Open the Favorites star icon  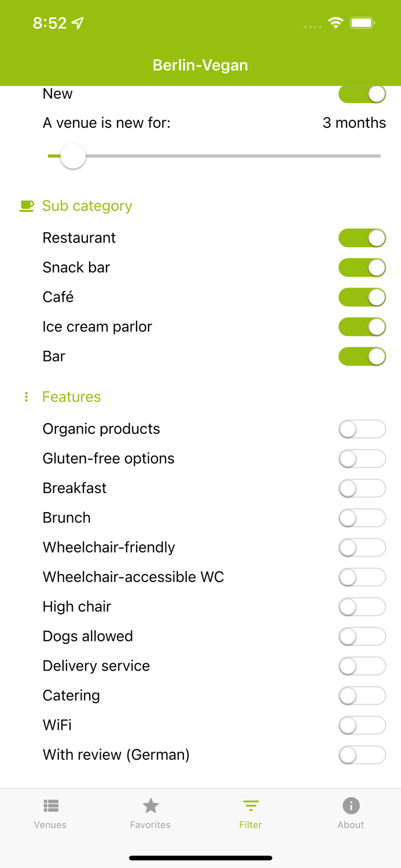pyautogui.click(x=150, y=806)
